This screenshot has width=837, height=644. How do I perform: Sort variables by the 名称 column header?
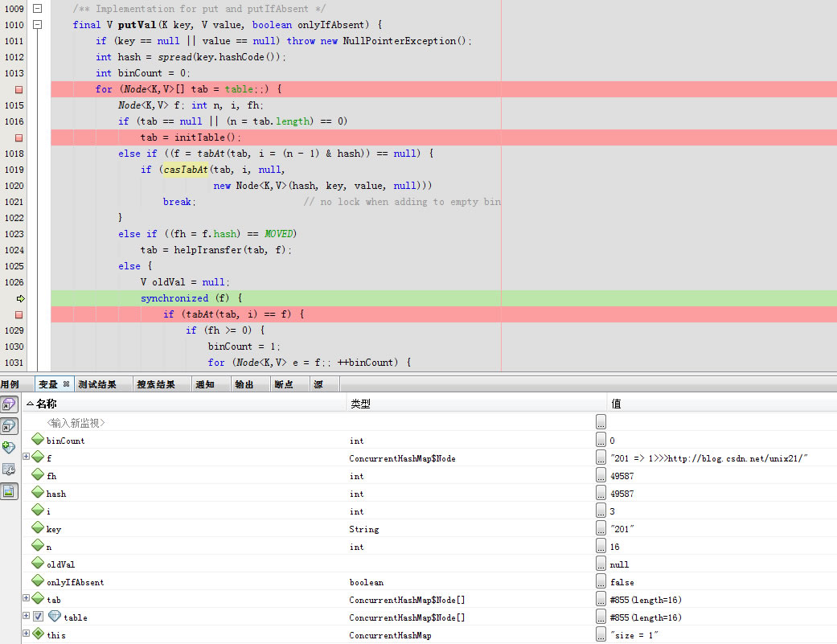(184, 404)
